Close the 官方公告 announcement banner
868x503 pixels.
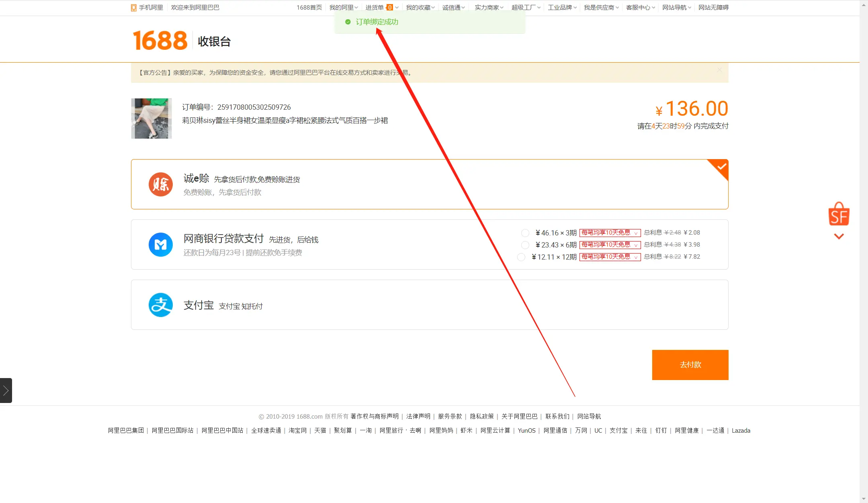(x=719, y=70)
